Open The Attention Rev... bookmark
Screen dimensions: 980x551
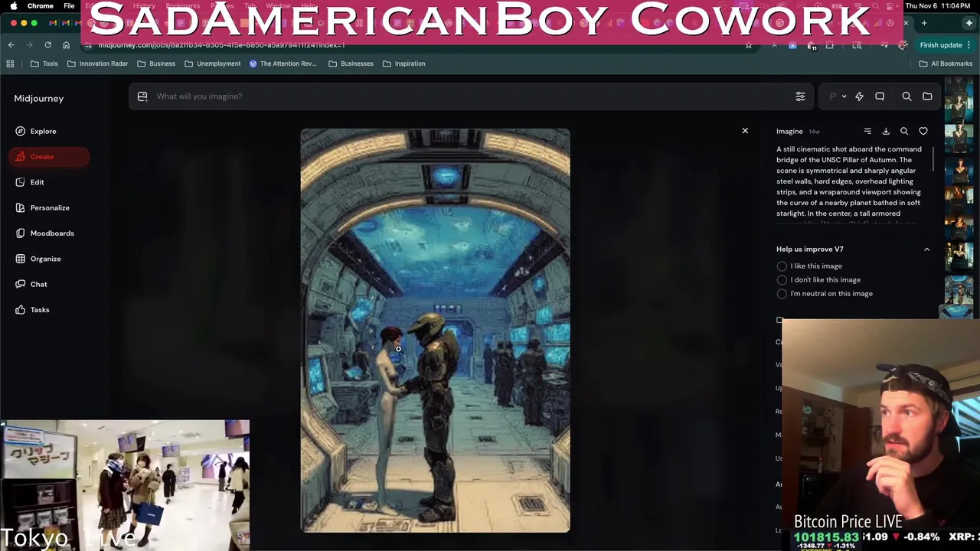[x=283, y=64]
